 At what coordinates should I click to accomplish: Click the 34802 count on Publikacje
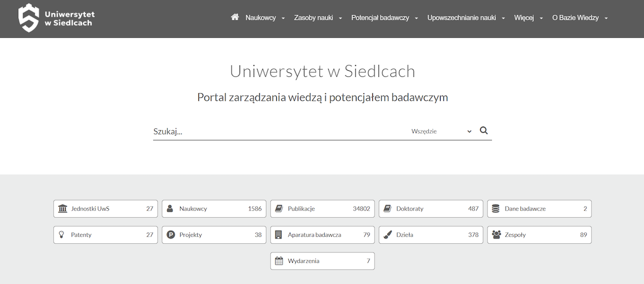[x=362, y=209]
